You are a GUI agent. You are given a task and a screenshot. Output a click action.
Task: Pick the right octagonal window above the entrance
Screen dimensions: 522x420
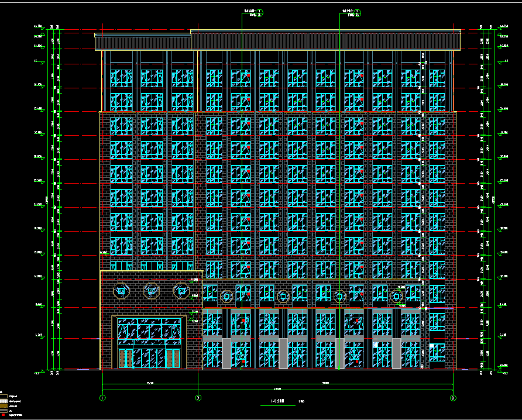[x=181, y=289]
